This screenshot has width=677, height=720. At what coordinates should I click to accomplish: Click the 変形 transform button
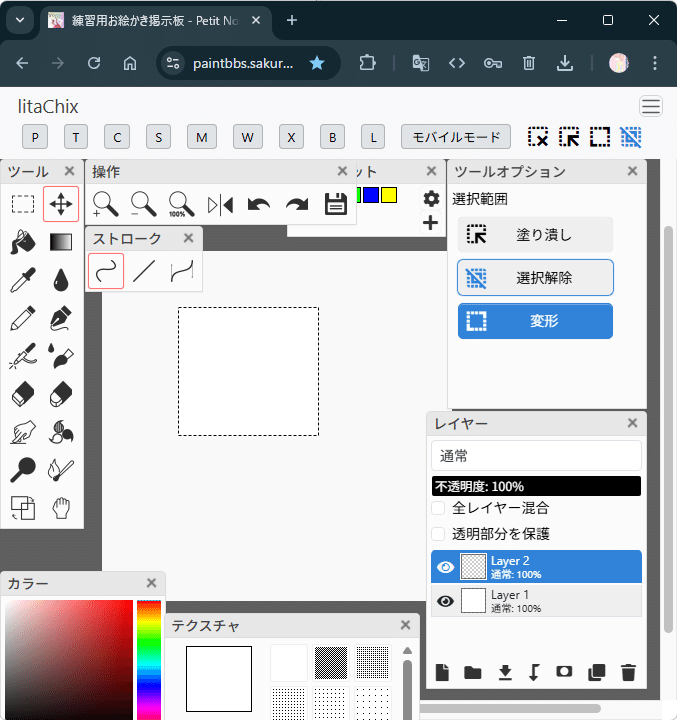coord(535,321)
